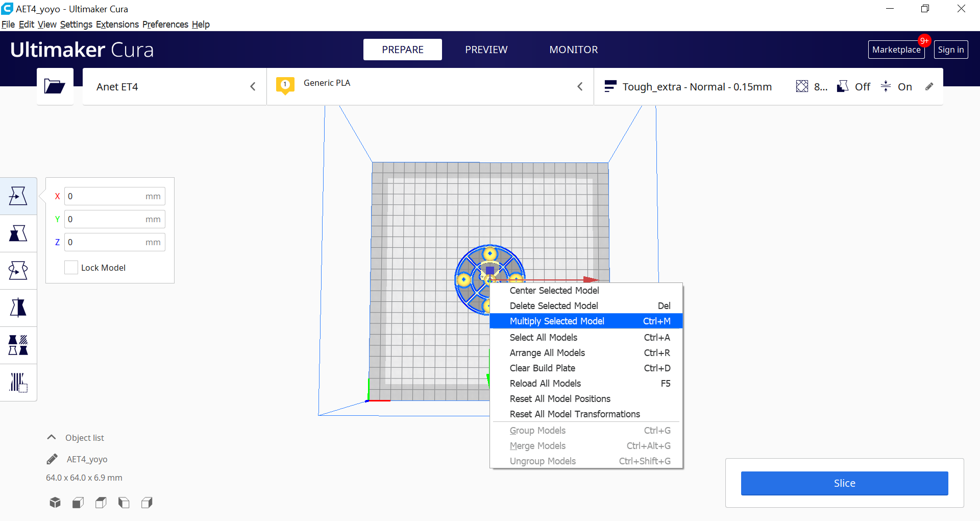Image resolution: width=980 pixels, height=521 pixels.
Task: Toggle the Lock Model checkbox
Action: coord(71,268)
